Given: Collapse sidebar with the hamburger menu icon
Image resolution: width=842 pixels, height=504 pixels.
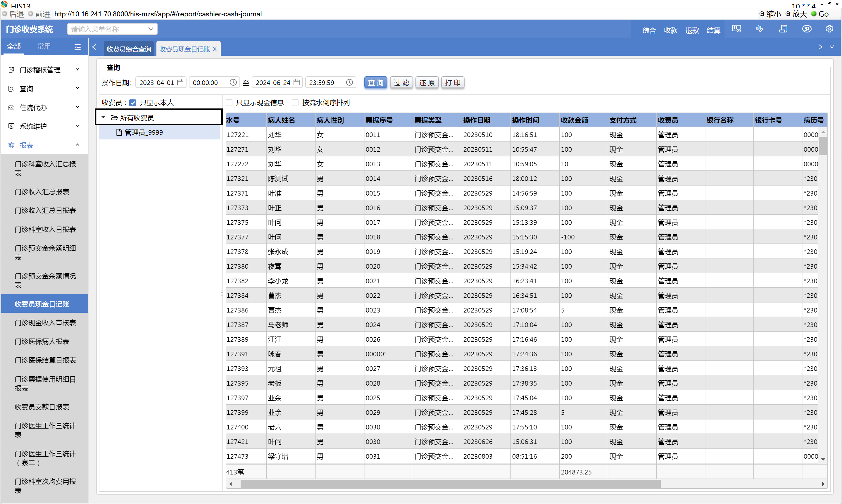Looking at the screenshot, I should [77, 47].
